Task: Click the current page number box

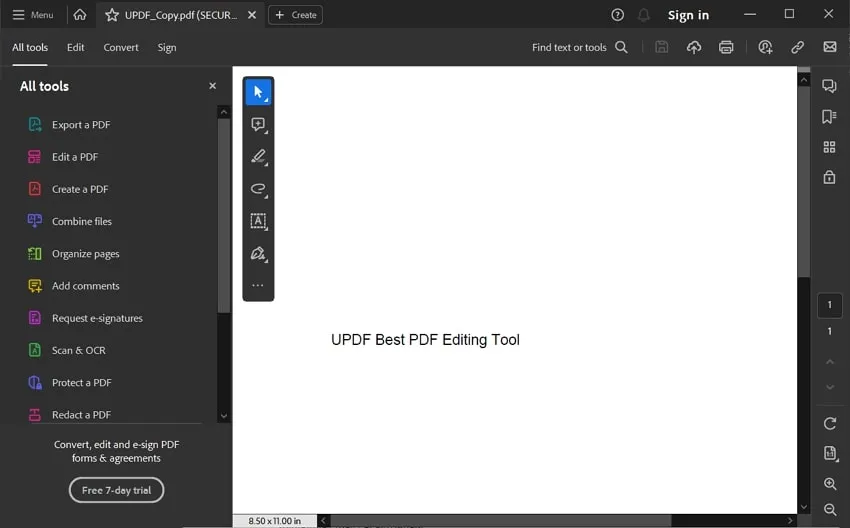Action: point(829,305)
